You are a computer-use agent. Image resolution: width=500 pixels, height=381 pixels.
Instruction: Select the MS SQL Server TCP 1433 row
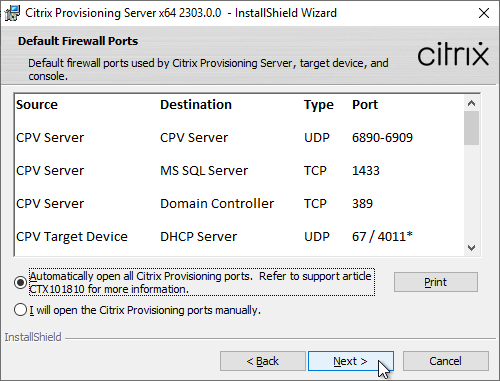tap(239, 170)
